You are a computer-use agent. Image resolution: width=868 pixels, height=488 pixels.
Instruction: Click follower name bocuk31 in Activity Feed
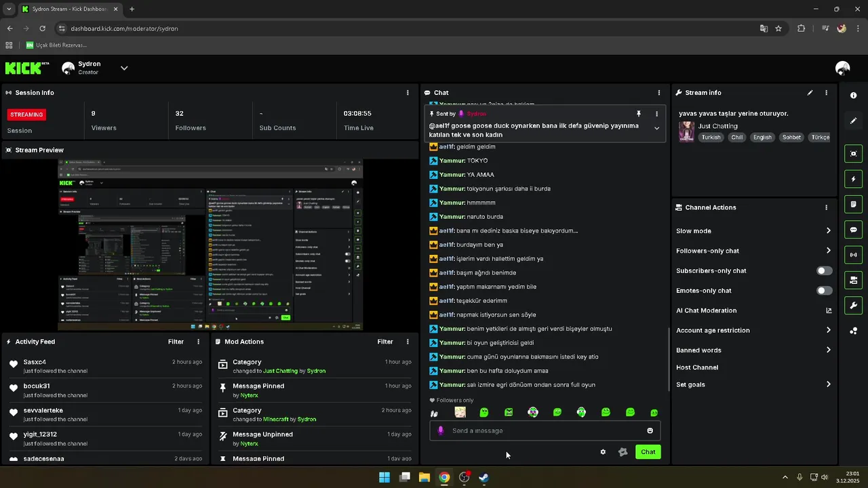coord(37,386)
